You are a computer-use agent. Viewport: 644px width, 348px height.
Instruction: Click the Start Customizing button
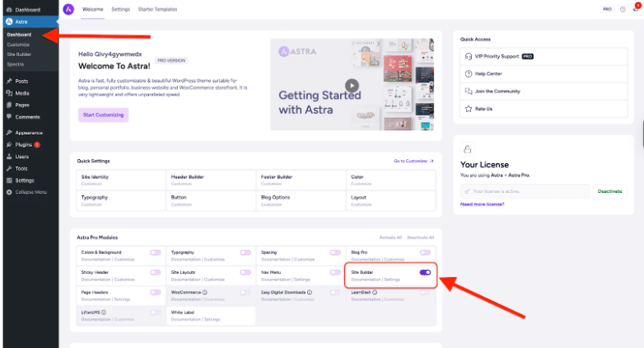(x=104, y=115)
